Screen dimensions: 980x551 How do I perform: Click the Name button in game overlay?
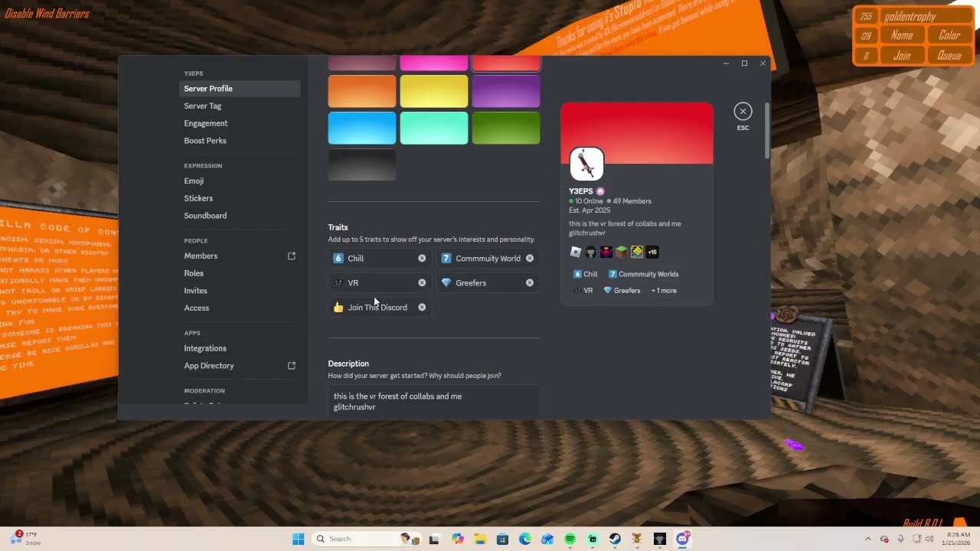902,35
